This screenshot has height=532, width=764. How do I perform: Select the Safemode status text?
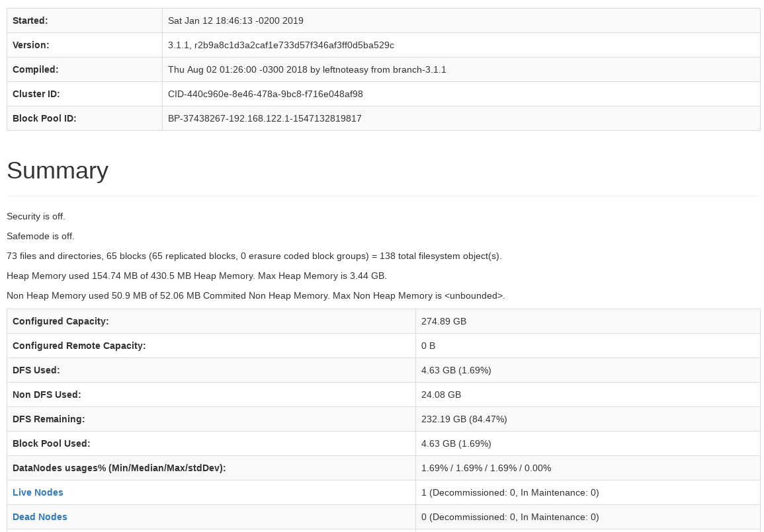tap(40, 236)
